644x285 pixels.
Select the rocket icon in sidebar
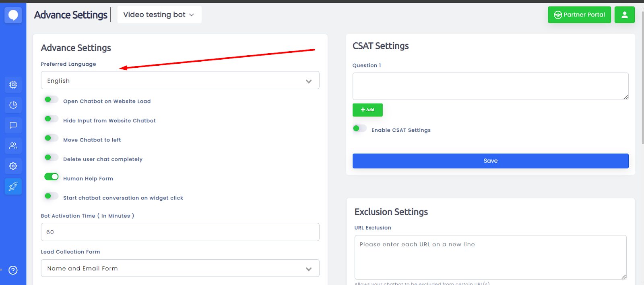(x=13, y=186)
